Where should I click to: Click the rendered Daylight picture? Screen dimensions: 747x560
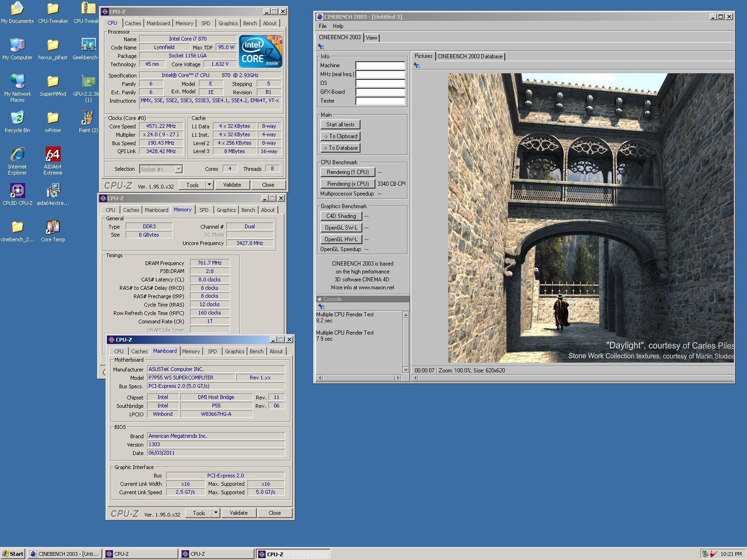pos(591,218)
